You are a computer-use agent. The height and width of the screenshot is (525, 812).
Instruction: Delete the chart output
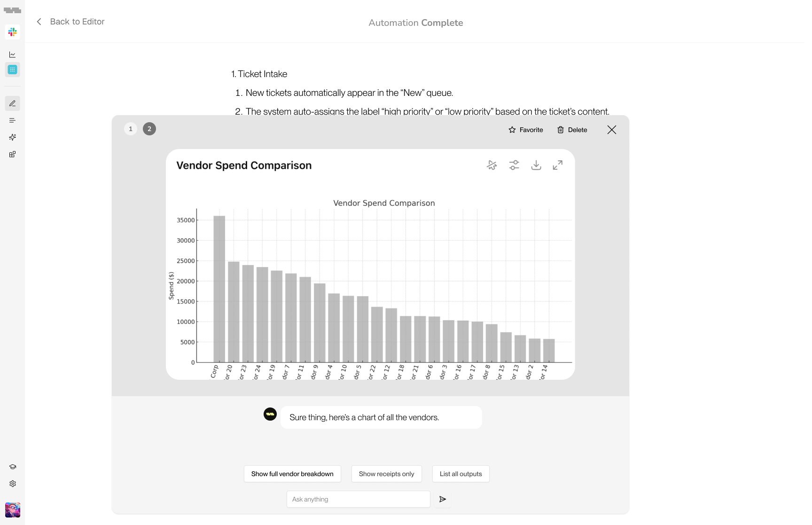[572, 130]
